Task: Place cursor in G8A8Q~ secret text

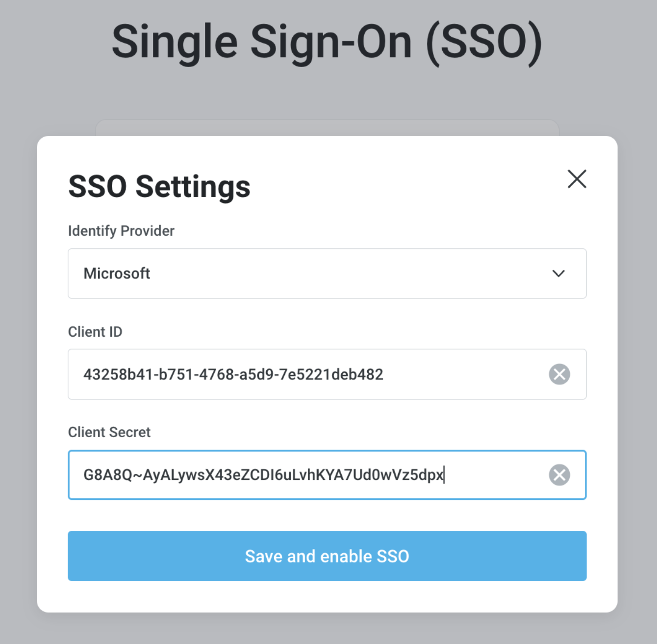Action: coord(263,475)
